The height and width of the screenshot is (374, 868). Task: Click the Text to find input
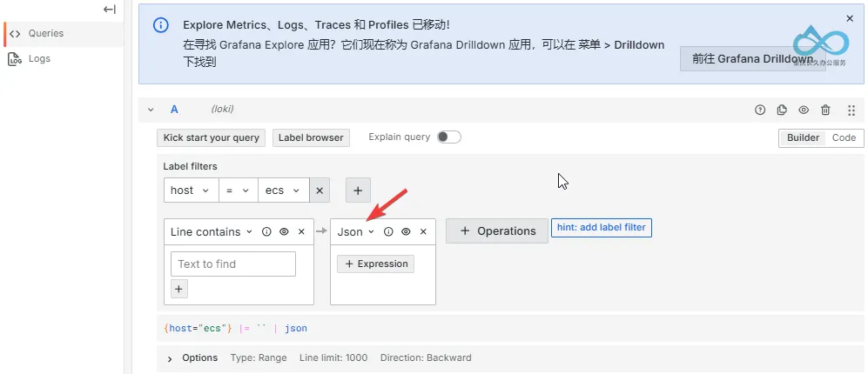[x=233, y=264]
